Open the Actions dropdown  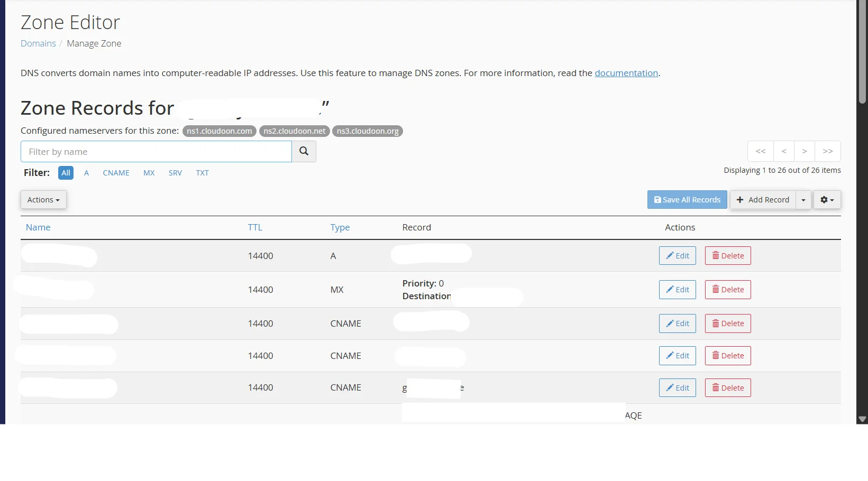(x=43, y=199)
